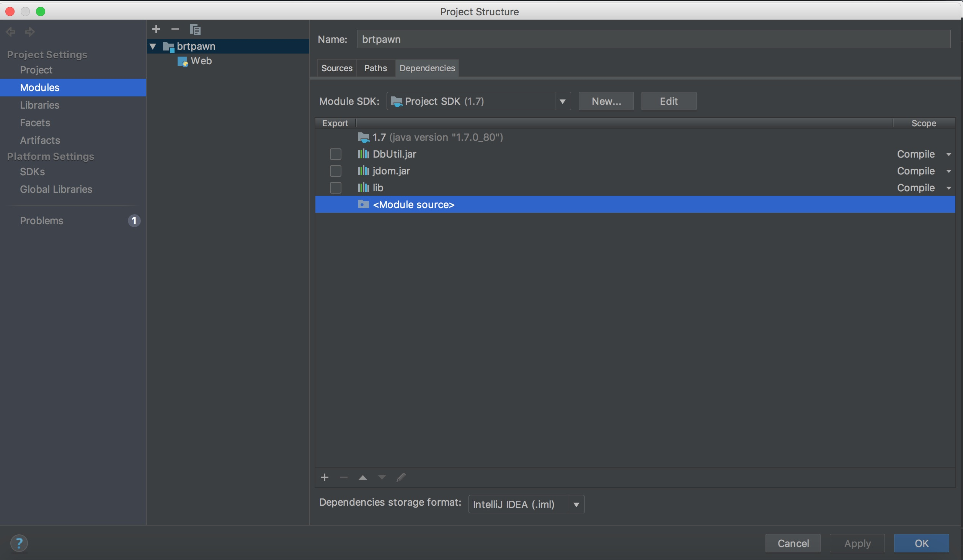Enable export checkbox for jdom.jar

pos(336,171)
